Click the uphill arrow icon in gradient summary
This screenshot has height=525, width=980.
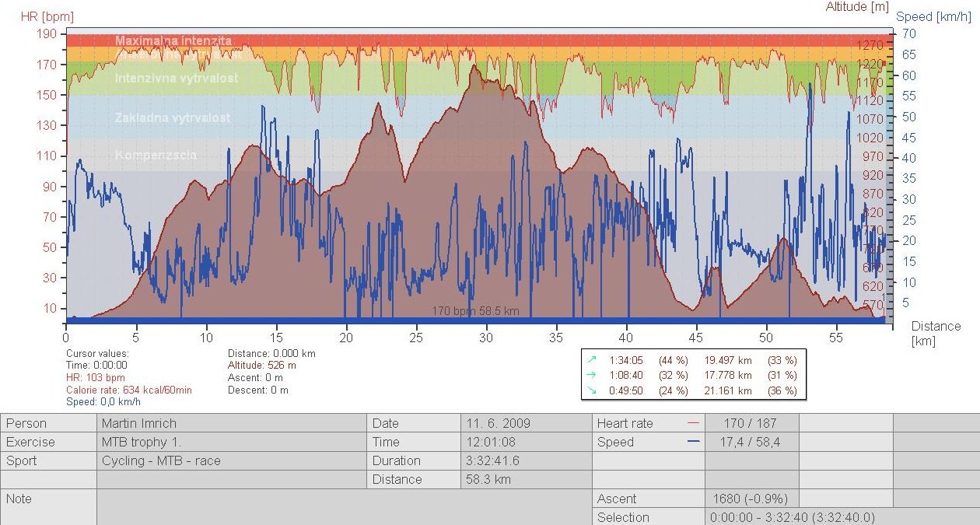[x=592, y=360]
